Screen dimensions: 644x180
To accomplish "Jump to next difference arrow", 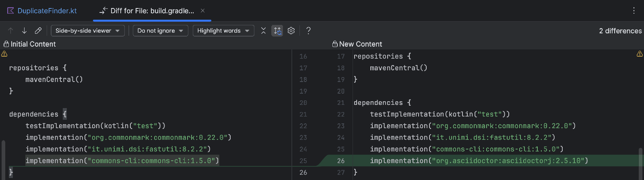I will tap(24, 31).
